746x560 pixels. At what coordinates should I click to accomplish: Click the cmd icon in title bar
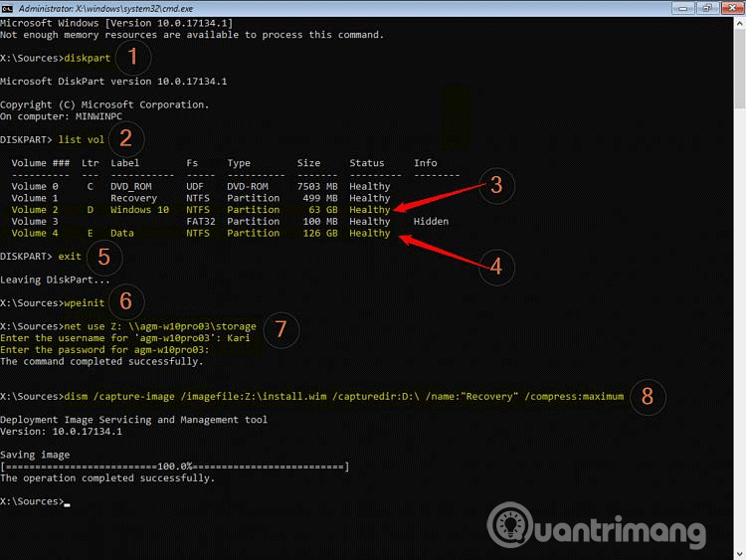point(8,8)
